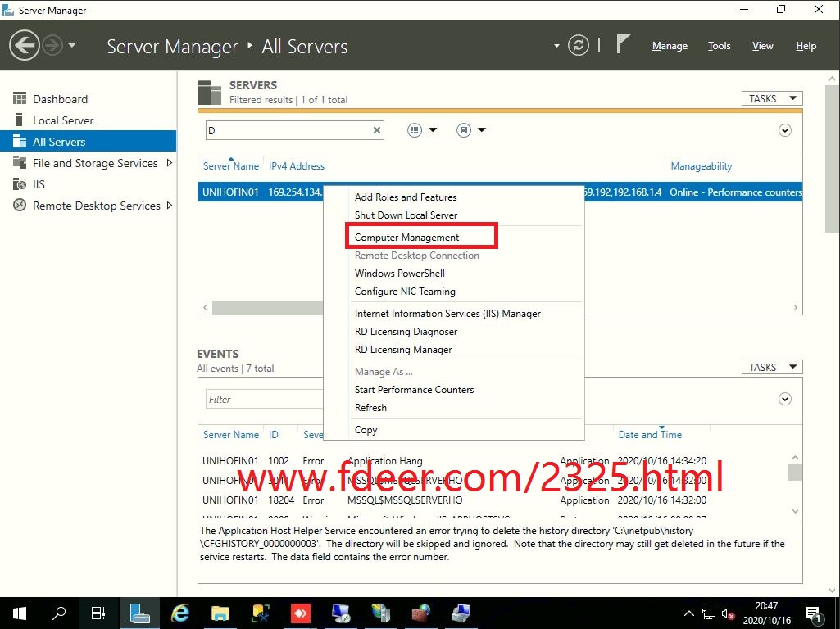Click the muted volume tray icon
Screen dimensions: 840x629
(728, 613)
